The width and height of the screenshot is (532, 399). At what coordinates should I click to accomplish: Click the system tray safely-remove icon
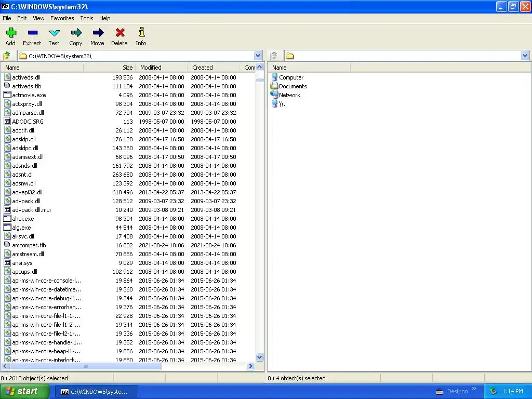click(494, 392)
